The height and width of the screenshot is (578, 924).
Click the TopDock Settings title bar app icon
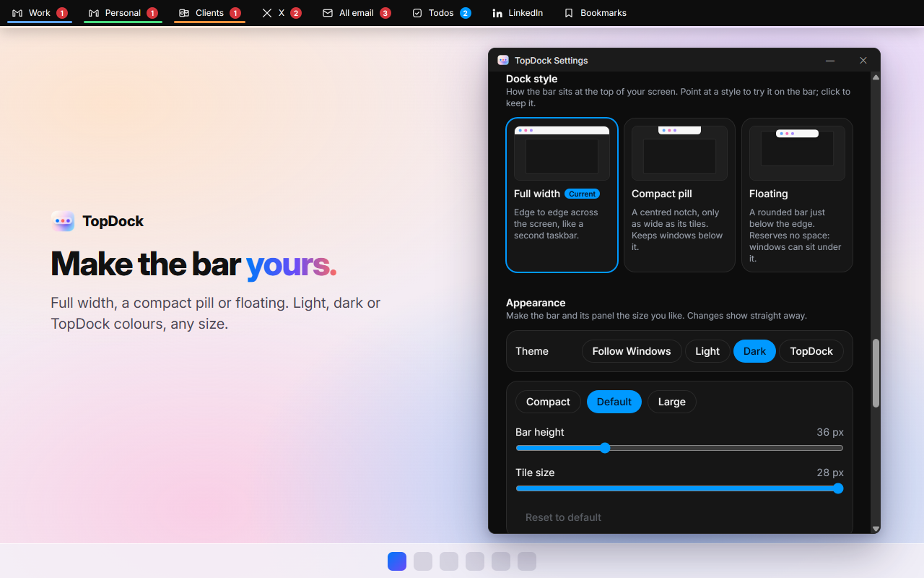pyautogui.click(x=503, y=61)
